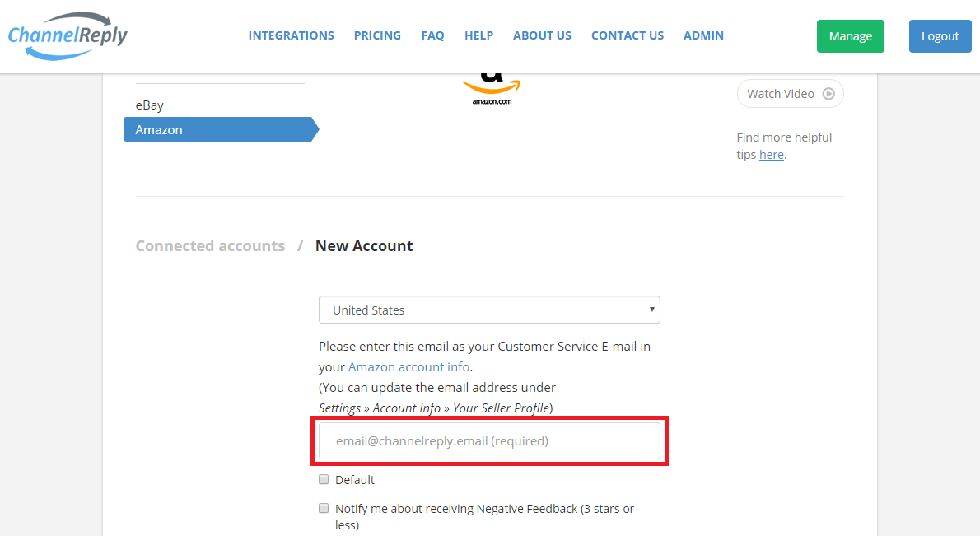Enable the Default checkbox
Viewport: 980px width, 536px height.
point(324,479)
